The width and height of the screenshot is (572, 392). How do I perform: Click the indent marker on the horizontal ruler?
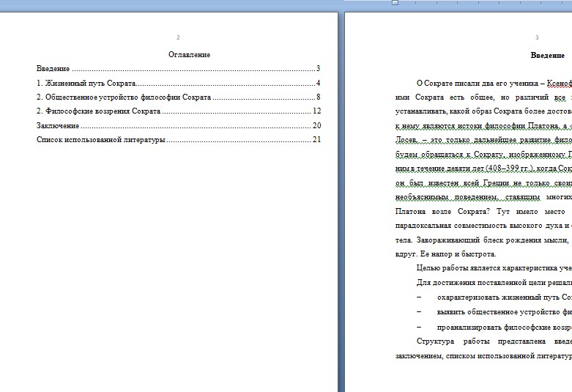[395, 3]
